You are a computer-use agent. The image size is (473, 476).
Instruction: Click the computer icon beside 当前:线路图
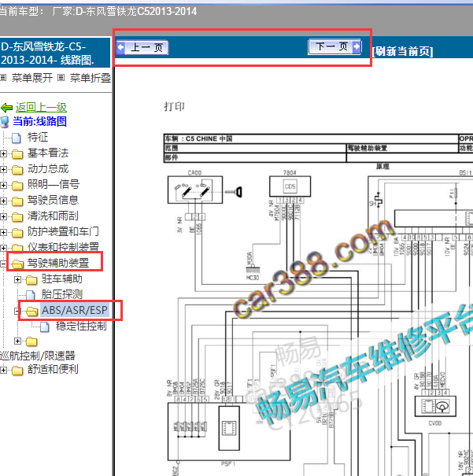[x=5, y=122]
